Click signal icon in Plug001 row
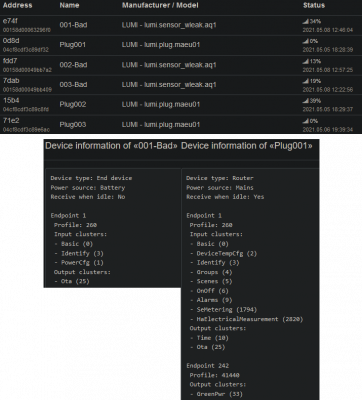The height and width of the screenshot is (400, 362). pyautogui.click(x=306, y=41)
